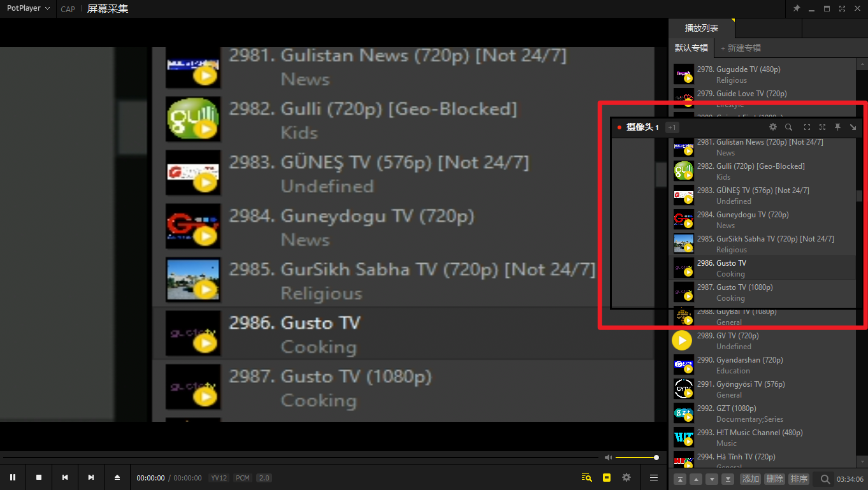Skip to the next track

point(91,477)
